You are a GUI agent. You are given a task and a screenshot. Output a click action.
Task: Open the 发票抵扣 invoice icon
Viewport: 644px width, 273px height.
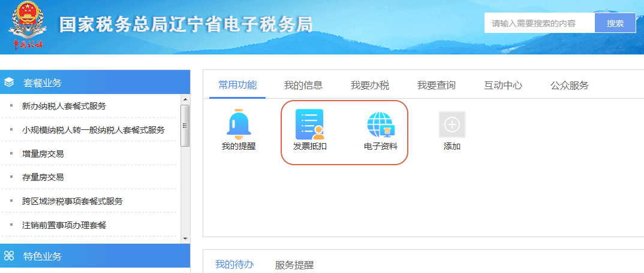point(309,124)
